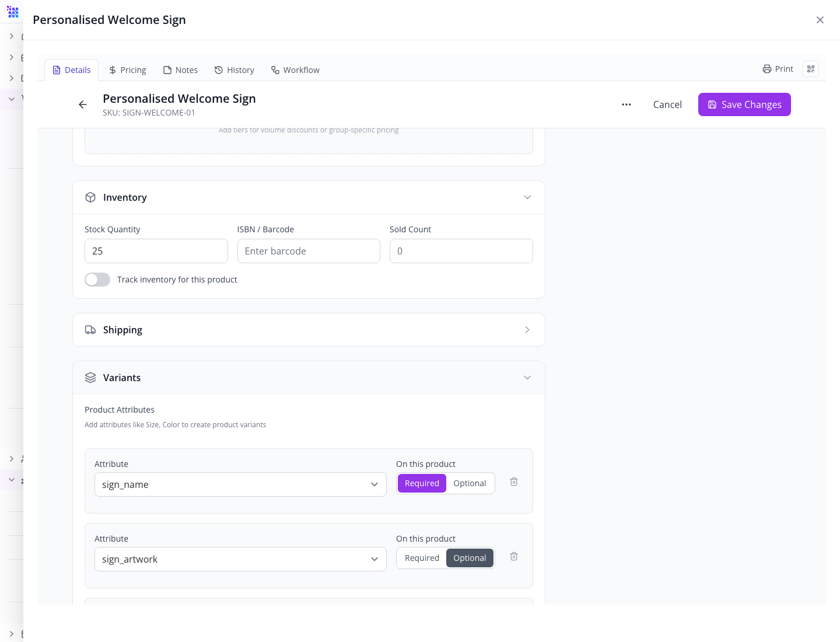Close the Personalised Welcome Sign dialog
This screenshot has height=642, width=840.
click(820, 20)
